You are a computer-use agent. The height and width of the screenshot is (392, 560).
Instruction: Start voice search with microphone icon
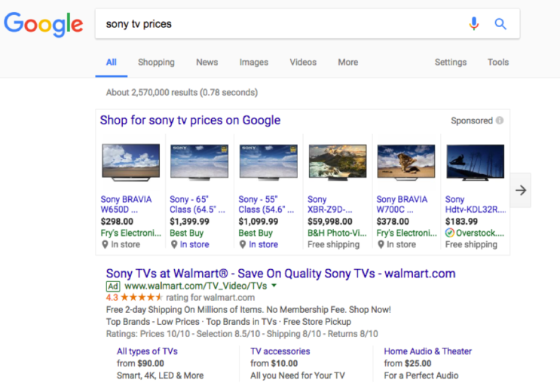pyautogui.click(x=473, y=23)
